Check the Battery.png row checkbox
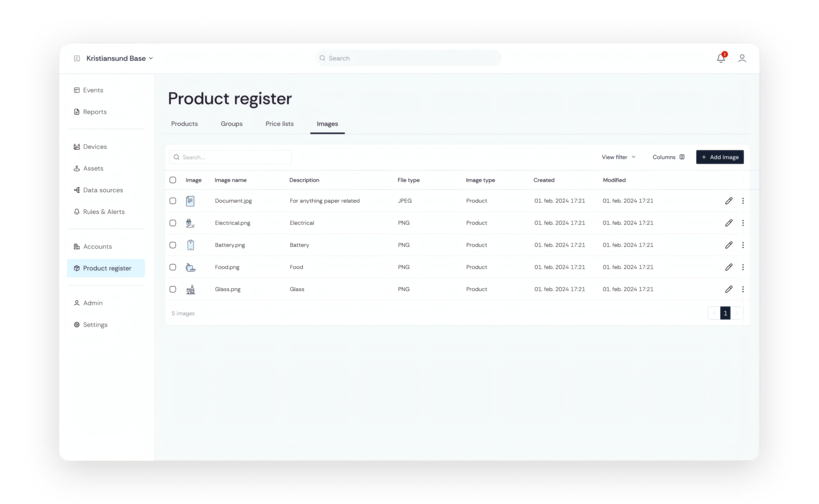 173,245
